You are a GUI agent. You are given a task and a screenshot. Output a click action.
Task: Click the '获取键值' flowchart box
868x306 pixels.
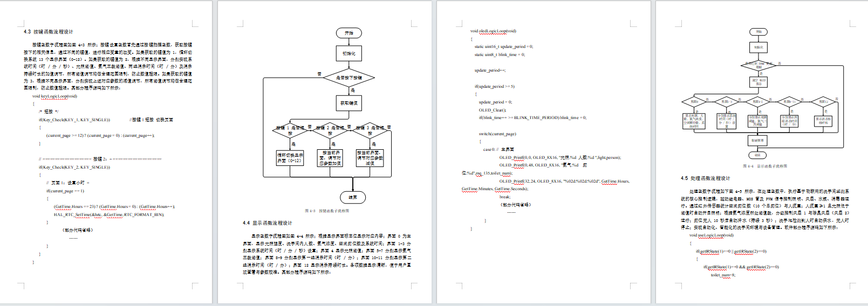click(349, 102)
